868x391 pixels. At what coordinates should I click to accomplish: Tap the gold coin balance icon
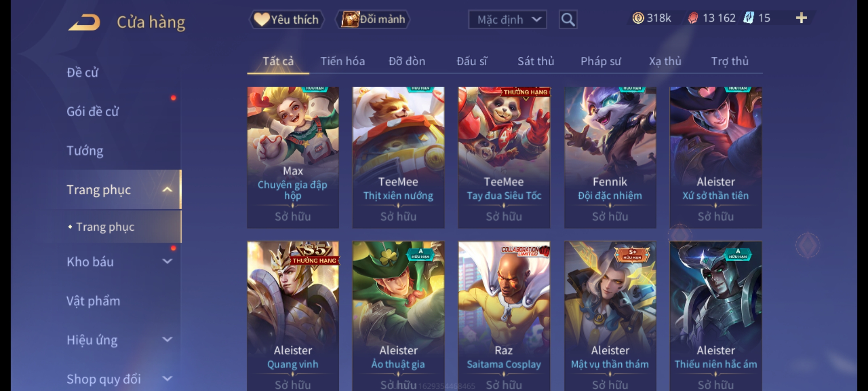[x=638, y=18]
